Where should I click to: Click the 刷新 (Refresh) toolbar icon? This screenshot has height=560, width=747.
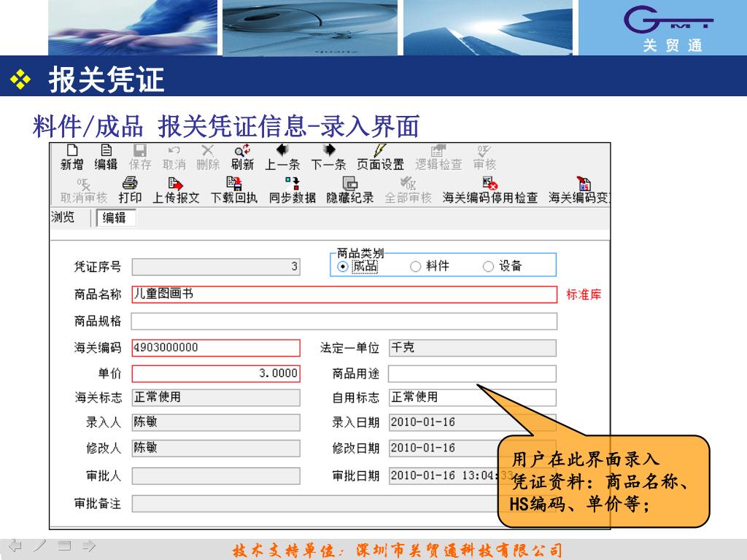click(x=242, y=157)
